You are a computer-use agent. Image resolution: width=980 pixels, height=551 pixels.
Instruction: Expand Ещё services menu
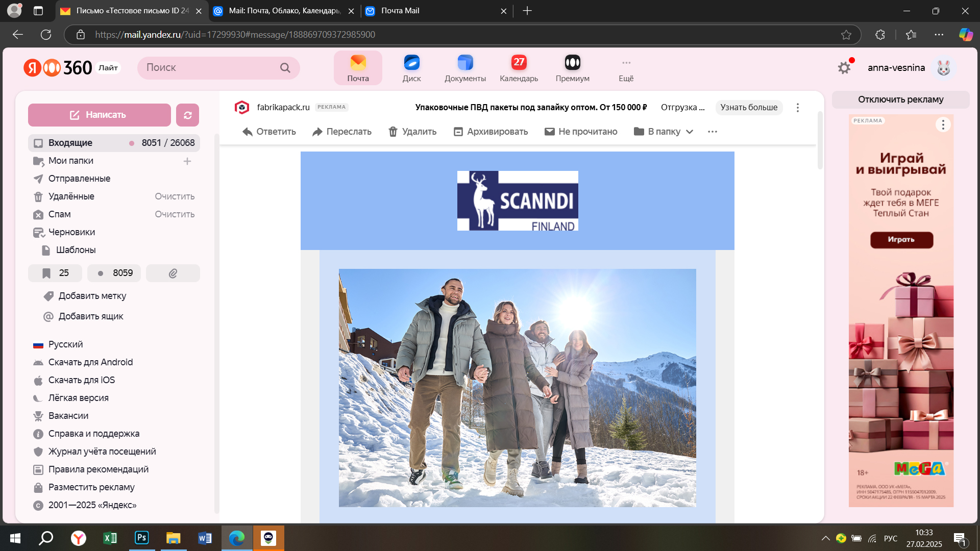[626, 68]
